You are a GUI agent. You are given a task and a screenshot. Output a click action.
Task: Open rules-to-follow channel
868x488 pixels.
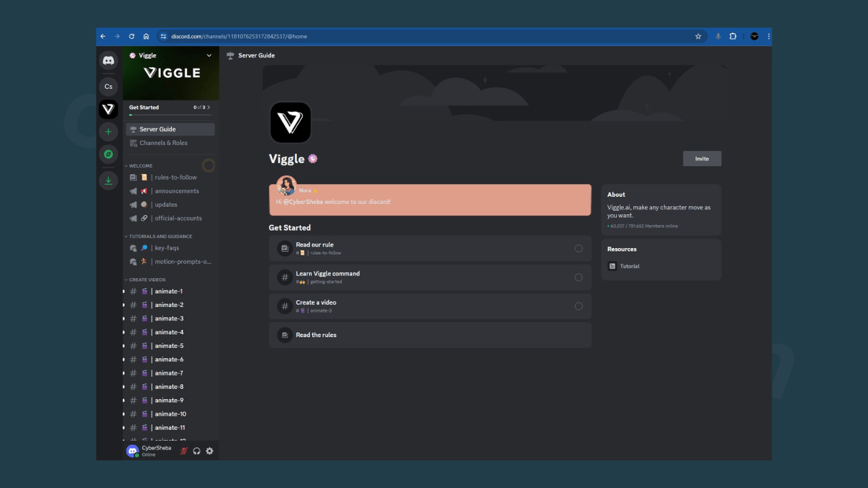[170, 178]
